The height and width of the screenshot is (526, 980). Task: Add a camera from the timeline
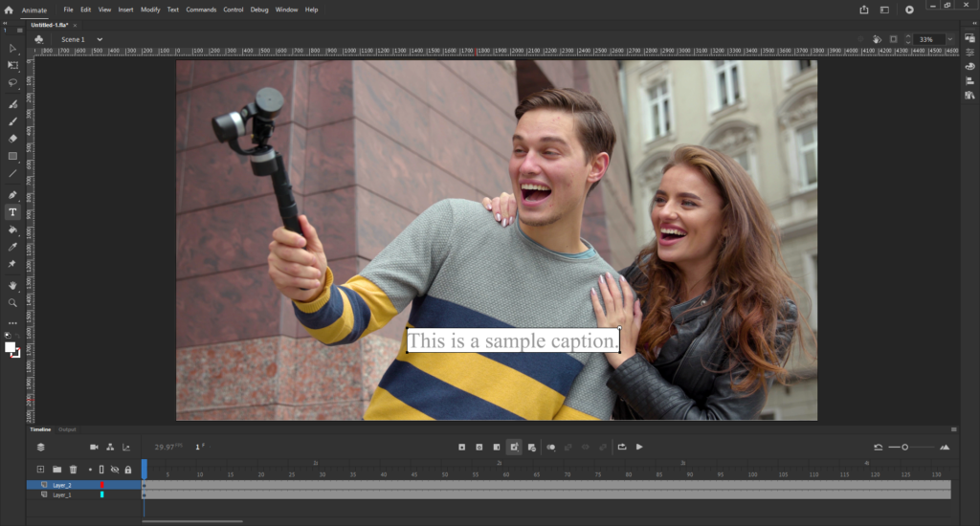click(x=94, y=447)
